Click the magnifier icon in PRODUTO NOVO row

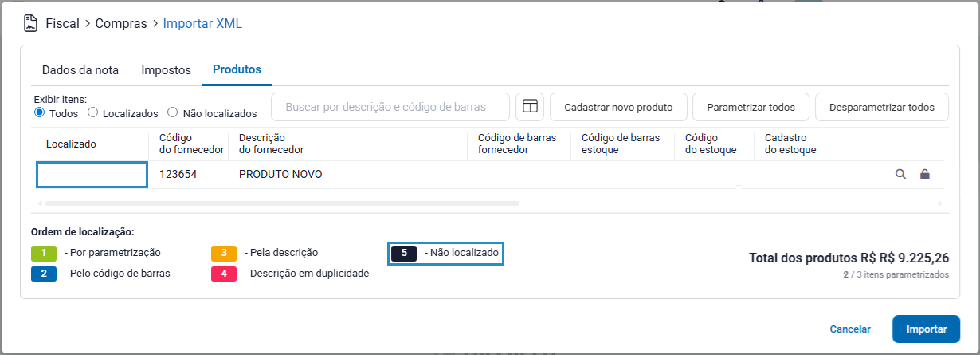pyautogui.click(x=900, y=174)
